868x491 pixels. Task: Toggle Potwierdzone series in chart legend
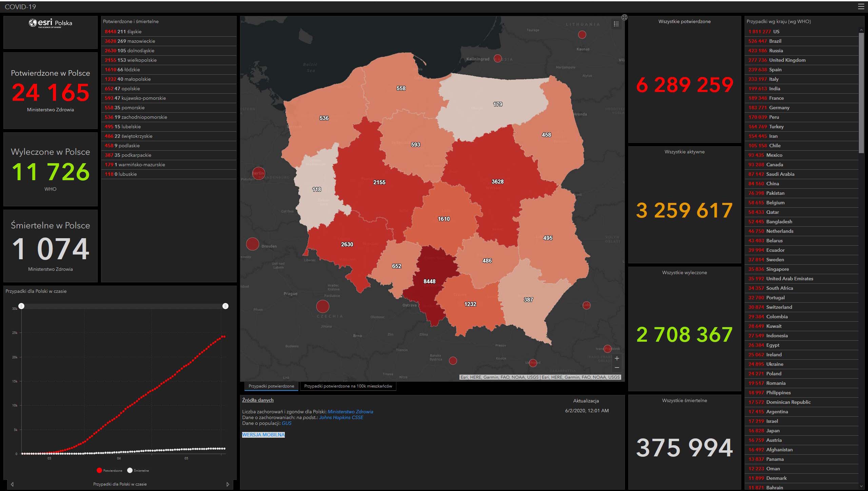click(x=109, y=470)
